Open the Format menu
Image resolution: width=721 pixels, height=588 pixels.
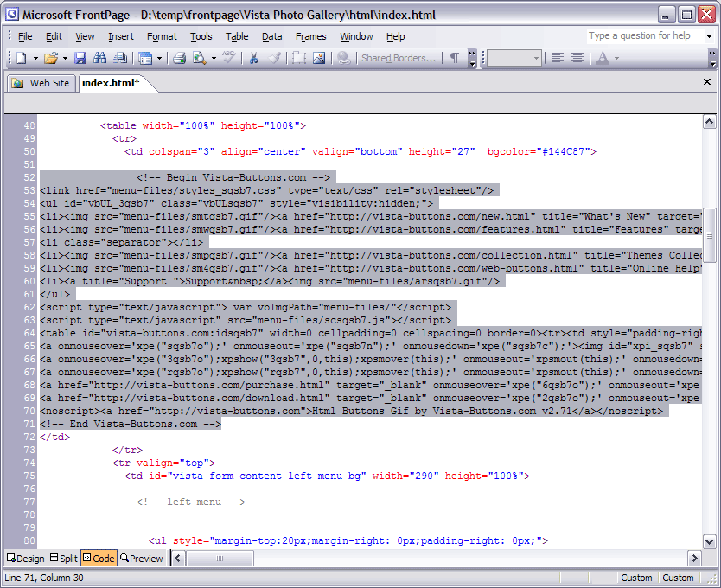162,36
